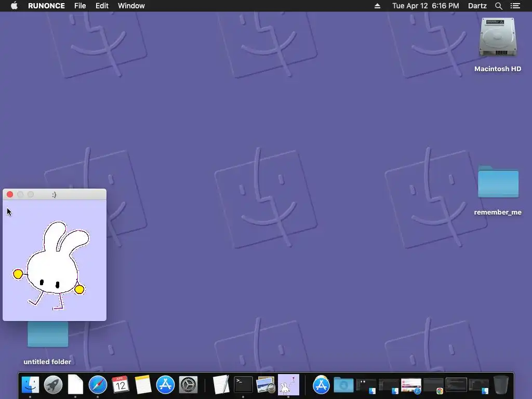532x399 pixels.
Task: Open TextEdit paper-and-pen icon in dock
Action: coord(221,385)
